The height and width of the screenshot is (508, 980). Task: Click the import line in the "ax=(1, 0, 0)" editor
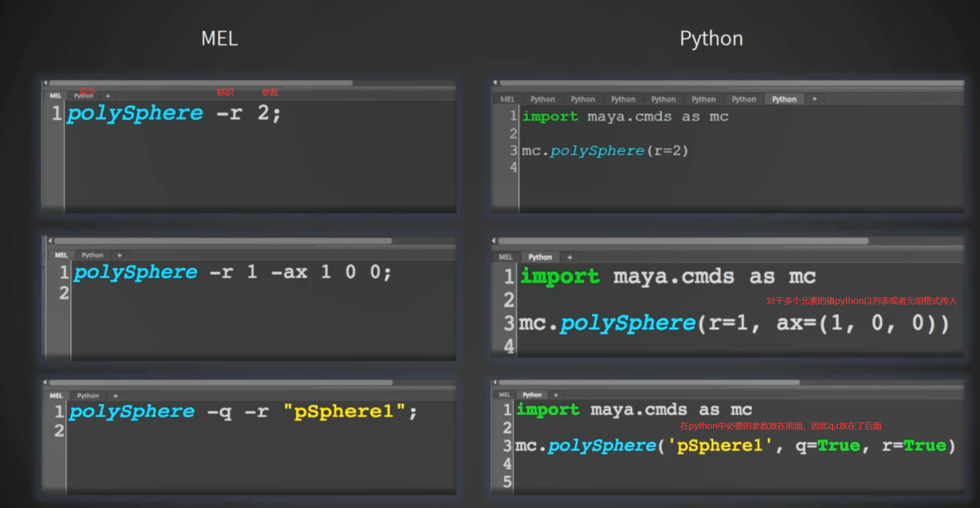click(x=668, y=277)
